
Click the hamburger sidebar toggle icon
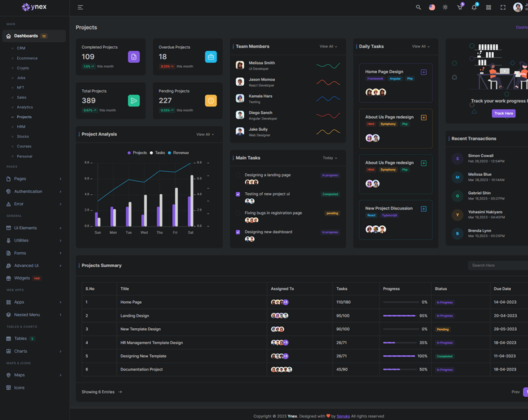[80, 7]
